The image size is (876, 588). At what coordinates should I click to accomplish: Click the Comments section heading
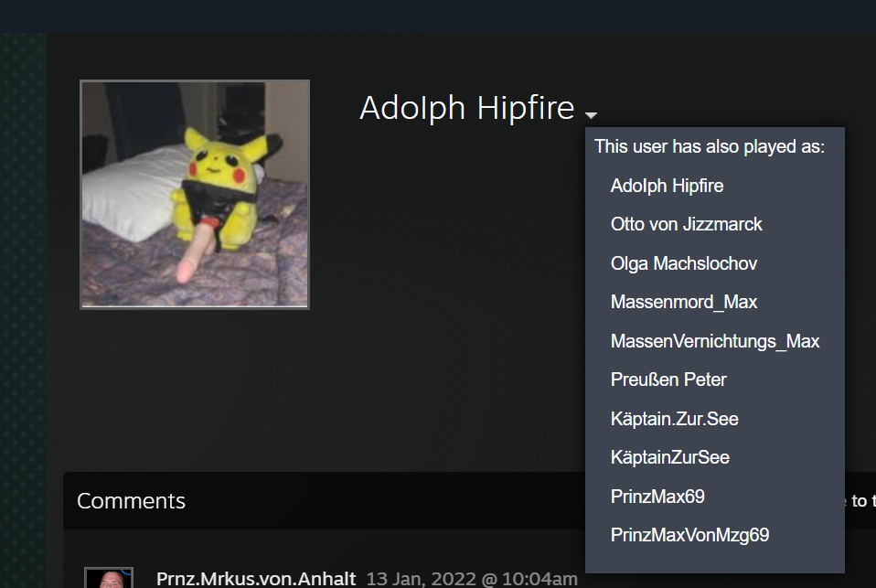coord(131,501)
